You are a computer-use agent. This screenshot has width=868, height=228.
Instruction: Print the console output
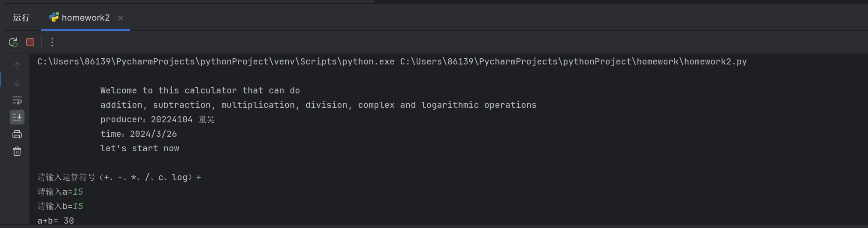(17, 134)
